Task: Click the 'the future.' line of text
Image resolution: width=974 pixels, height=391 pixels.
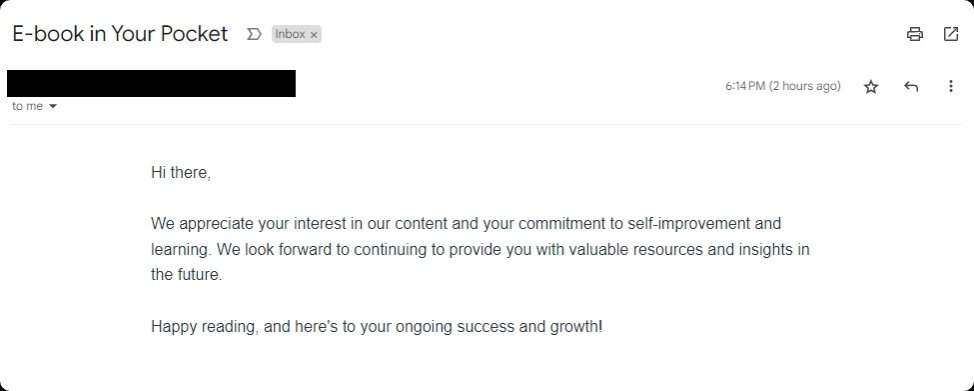Action: [186, 274]
